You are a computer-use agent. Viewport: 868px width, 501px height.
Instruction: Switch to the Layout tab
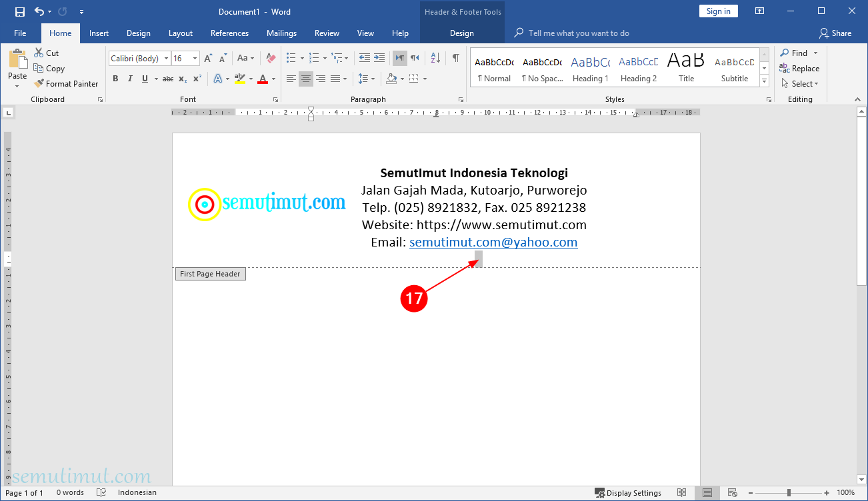coord(181,33)
